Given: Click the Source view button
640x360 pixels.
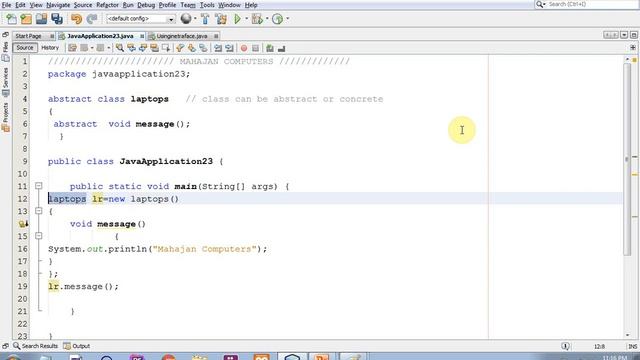Looking at the screenshot, I should 25,48.
